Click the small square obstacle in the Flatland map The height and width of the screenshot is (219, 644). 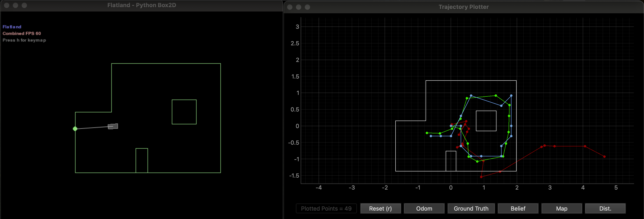tap(184, 112)
